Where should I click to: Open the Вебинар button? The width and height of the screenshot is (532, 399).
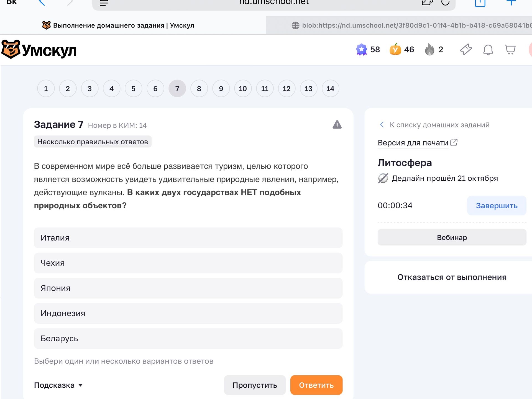(452, 237)
